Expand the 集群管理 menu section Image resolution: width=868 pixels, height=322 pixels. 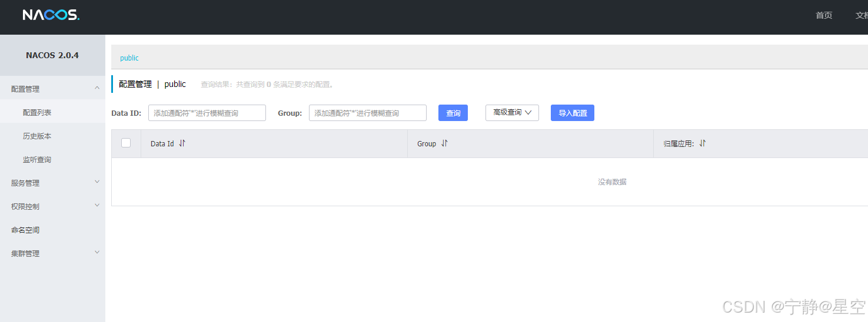(52, 253)
